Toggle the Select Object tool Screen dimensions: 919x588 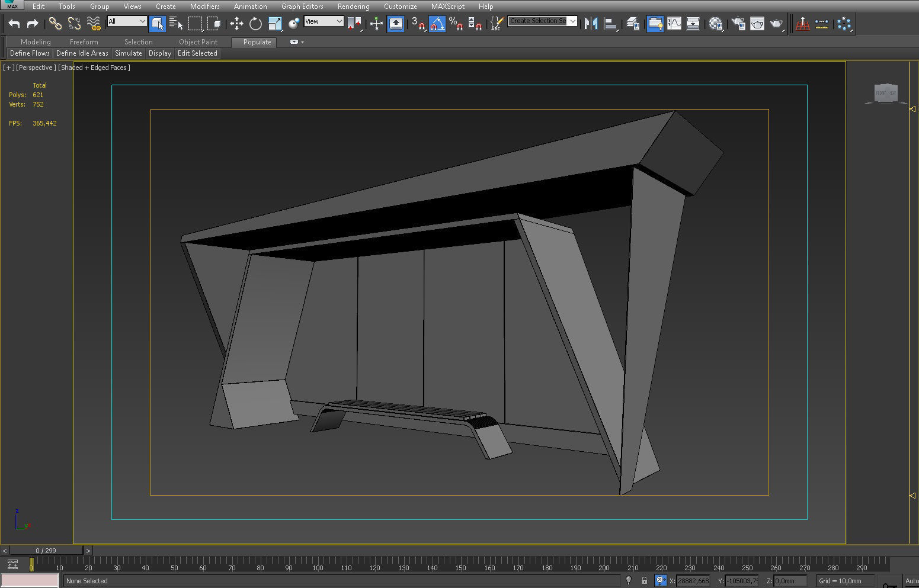tap(157, 24)
